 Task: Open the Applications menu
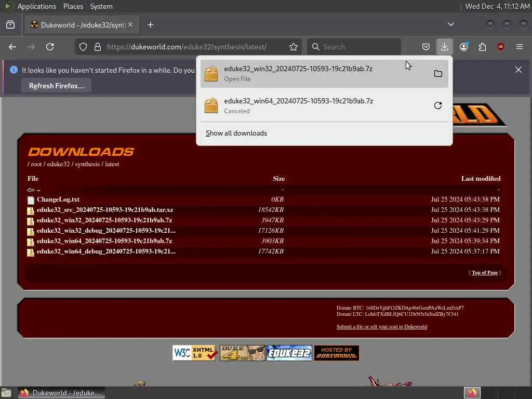coord(37,6)
